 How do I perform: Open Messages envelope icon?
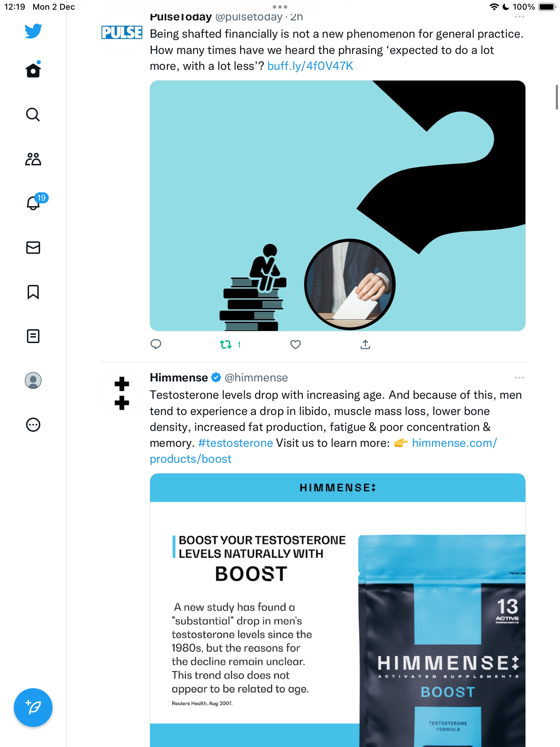pyautogui.click(x=33, y=248)
